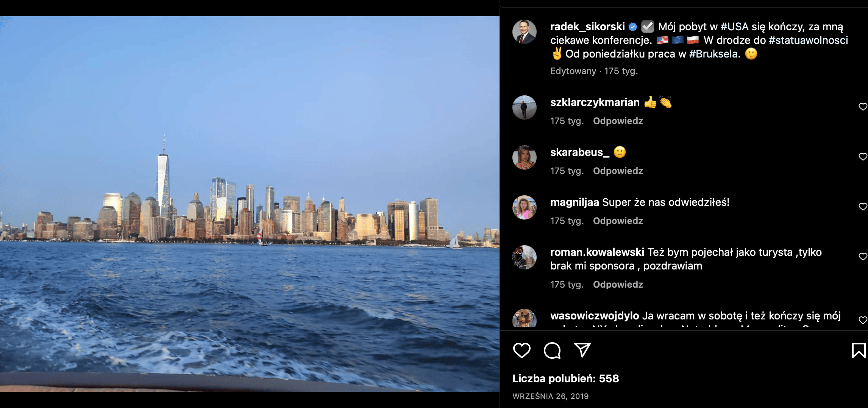Share post via paper plane icon
The image size is (868, 408).
click(582, 350)
